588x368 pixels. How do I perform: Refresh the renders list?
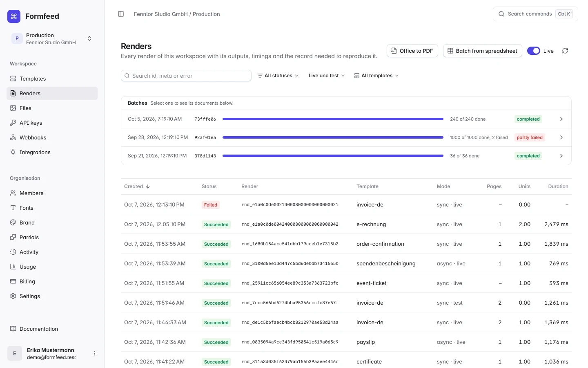(565, 51)
